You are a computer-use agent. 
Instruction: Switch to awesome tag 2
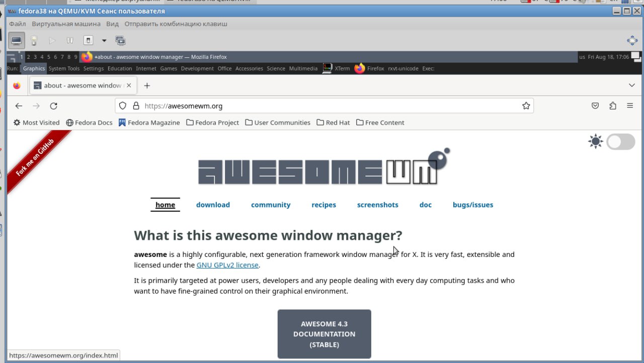[29, 57]
